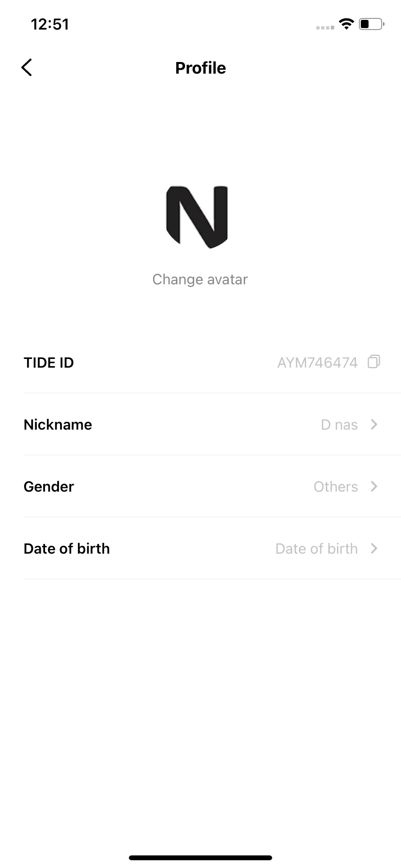
Task: Tap the cellular signal dots icon
Action: [325, 28]
